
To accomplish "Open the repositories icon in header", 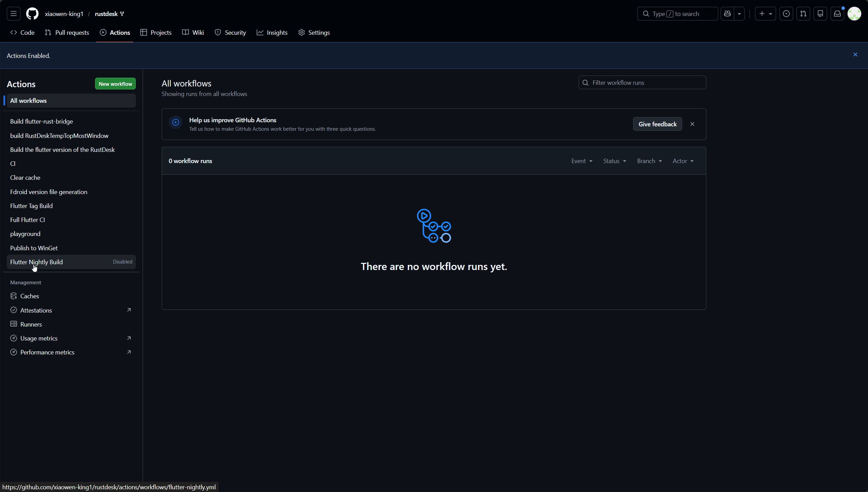I will point(820,14).
